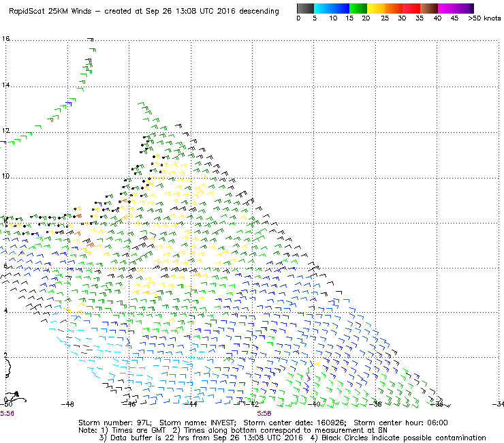Click the purple '5:56' time stamp

coord(264,414)
